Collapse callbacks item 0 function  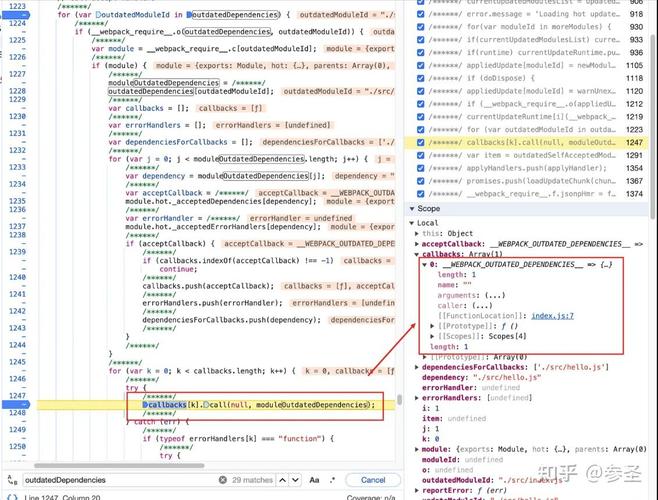pos(425,264)
